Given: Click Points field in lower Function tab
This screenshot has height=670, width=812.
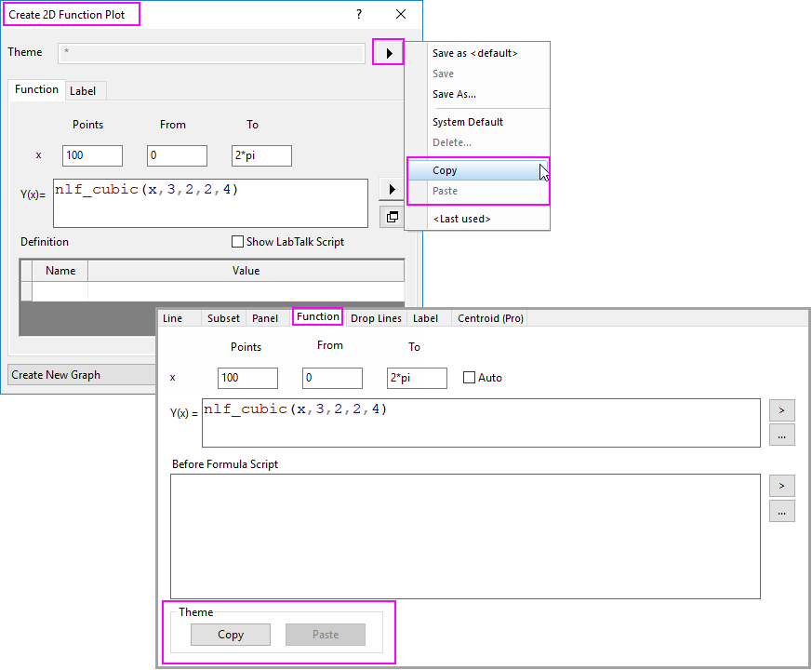Looking at the screenshot, I should pyautogui.click(x=247, y=378).
